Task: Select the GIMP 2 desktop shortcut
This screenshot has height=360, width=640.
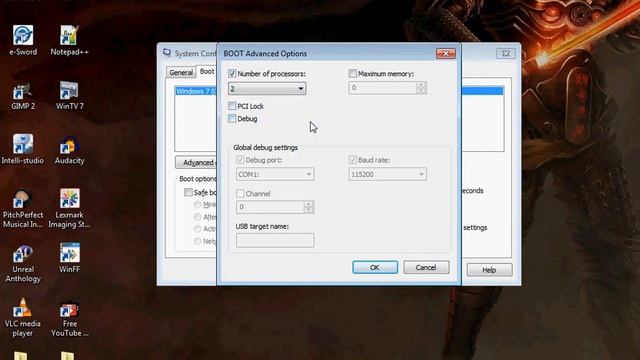Action: (23, 95)
